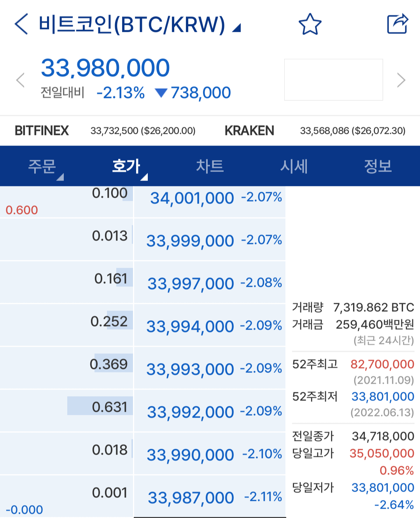Expand the 호가 tab dropdown triangle
Viewport: 420px width, 518px height.
tap(144, 177)
